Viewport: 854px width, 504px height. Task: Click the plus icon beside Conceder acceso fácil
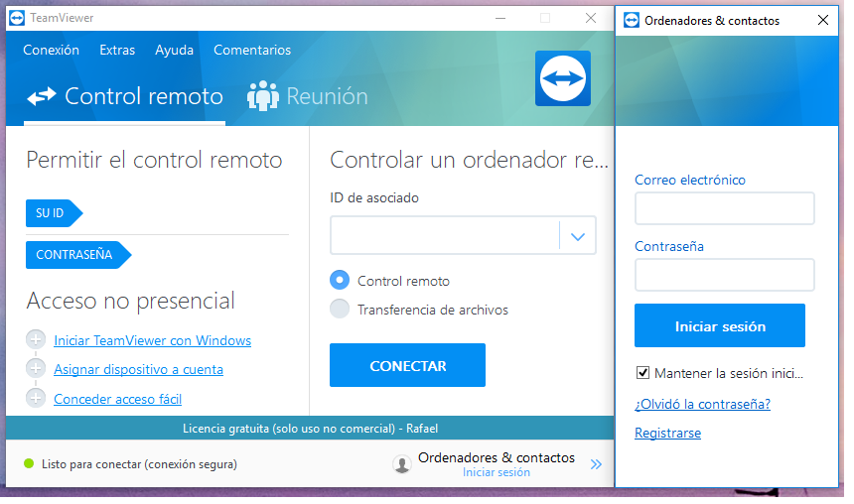36,398
